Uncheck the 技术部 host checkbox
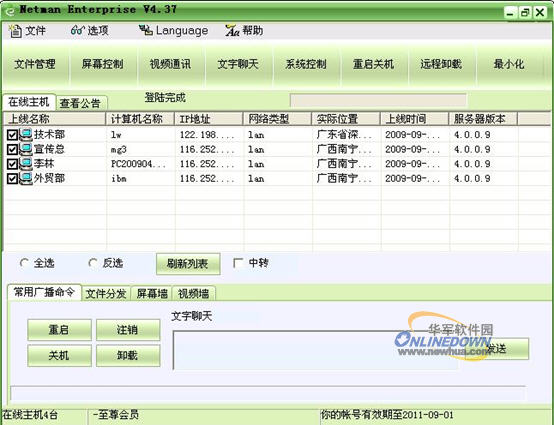Image resolution: width=554 pixels, height=425 pixels. coord(12,135)
